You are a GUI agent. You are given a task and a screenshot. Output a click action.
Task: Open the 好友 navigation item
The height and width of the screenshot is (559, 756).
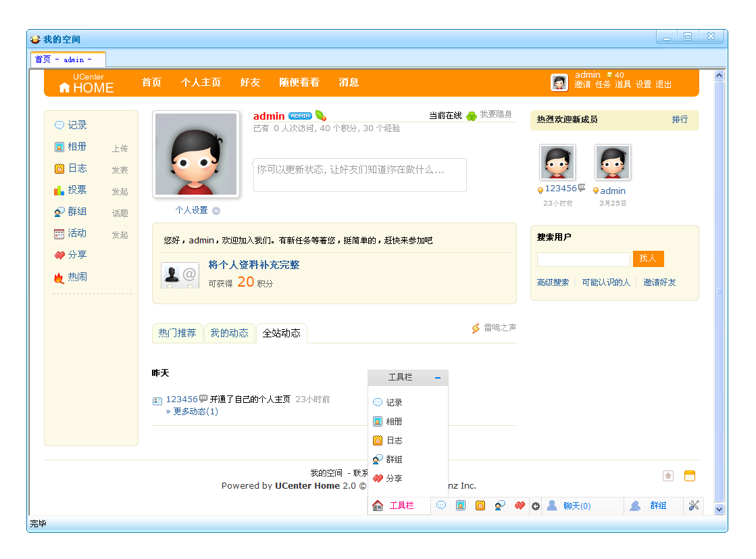coord(250,82)
